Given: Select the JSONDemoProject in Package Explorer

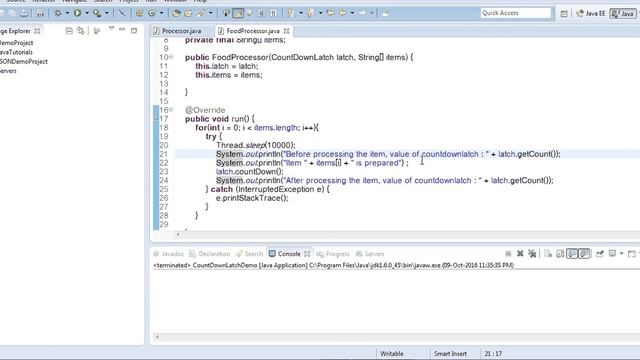Looking at the screenshot, I should click(x=23, y=62).
